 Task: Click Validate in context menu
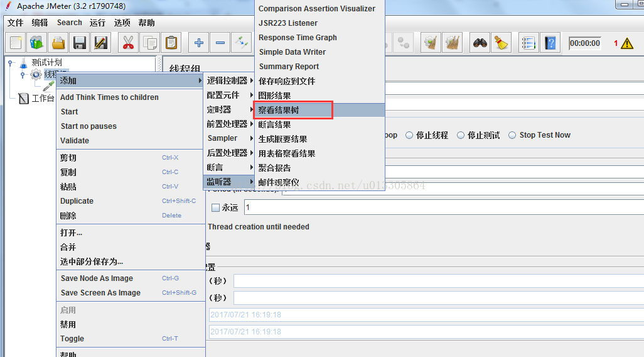tap(130, 140)
